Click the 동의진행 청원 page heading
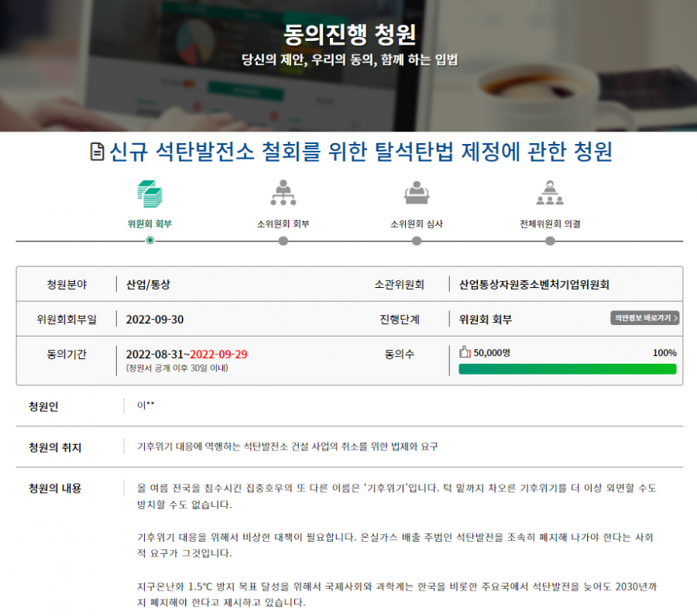This screenshot has height=616, width=697. [x=349, y=35]
